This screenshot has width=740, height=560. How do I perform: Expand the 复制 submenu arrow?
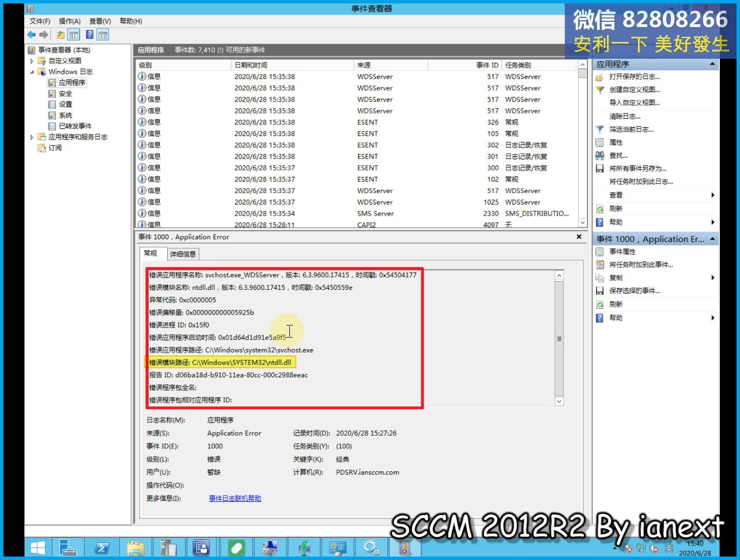coord(713,278)
